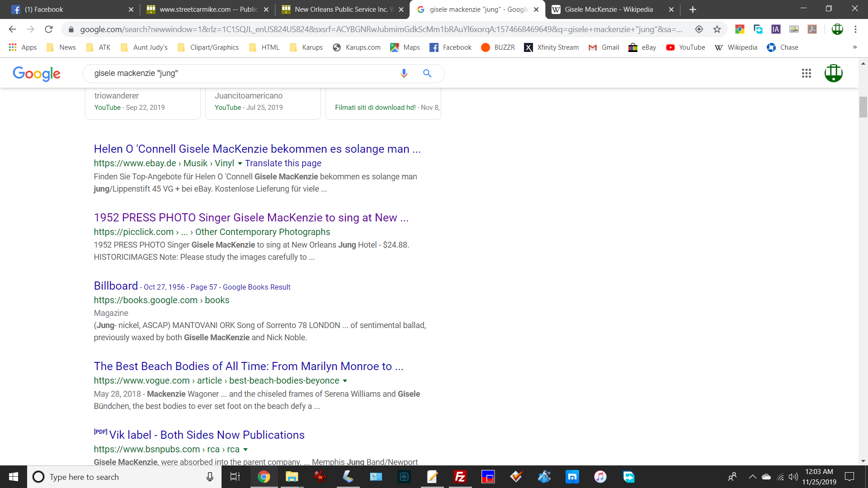
Task: Open Chrome from the taskbar
Action: (x=264, y=477)
